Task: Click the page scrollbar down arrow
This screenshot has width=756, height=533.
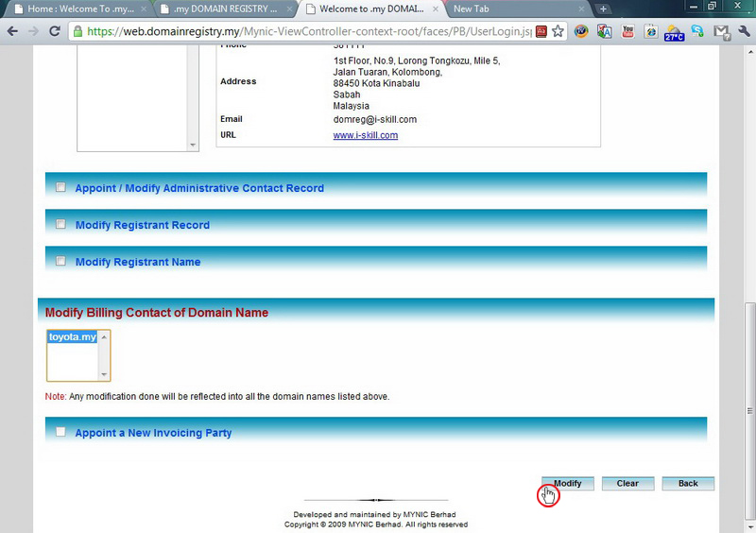Action: click(749, 527)
